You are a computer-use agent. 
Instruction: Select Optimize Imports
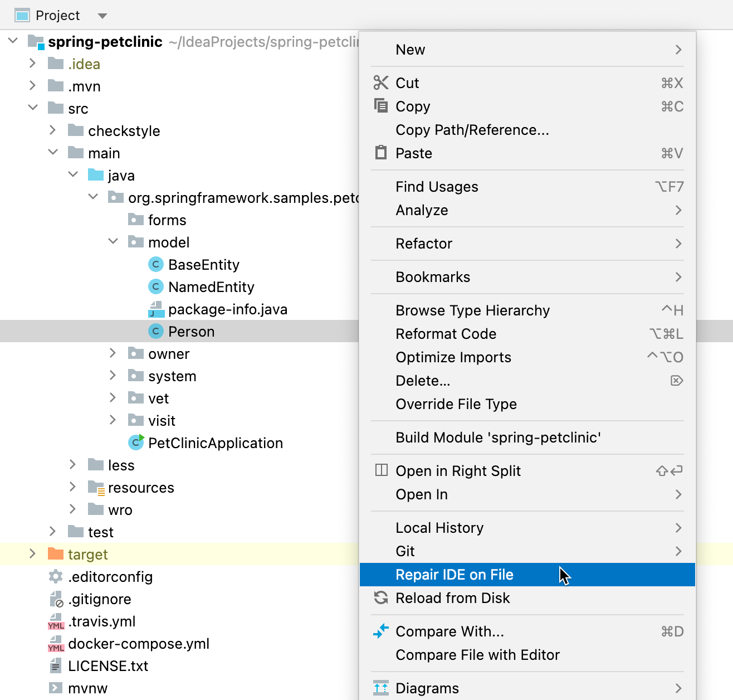[527, 357]
